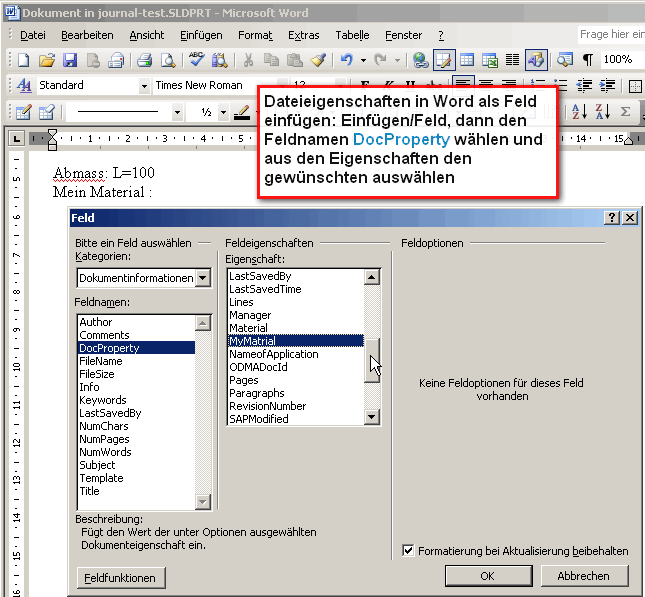Run the spelling and grammar check
Image resolution: width=645 pixels, height=597 pixels.
pyautogui.click(x=196, y=60)
